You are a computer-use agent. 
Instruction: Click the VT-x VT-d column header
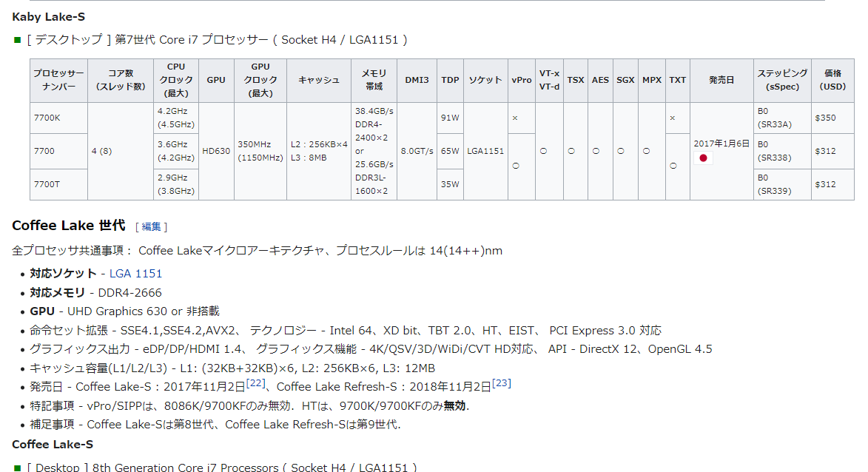click(x=549, y=80)
